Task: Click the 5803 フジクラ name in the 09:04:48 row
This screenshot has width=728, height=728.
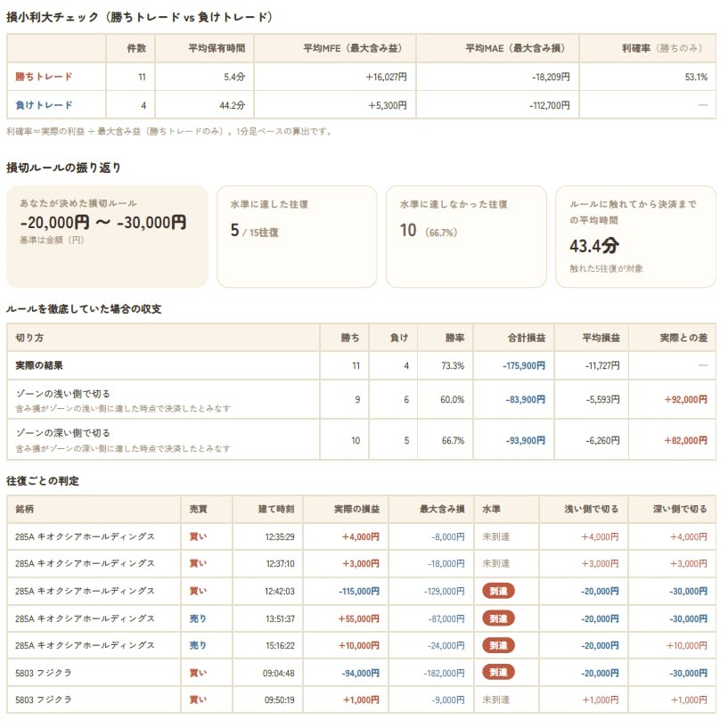Action: coord(44,674)
